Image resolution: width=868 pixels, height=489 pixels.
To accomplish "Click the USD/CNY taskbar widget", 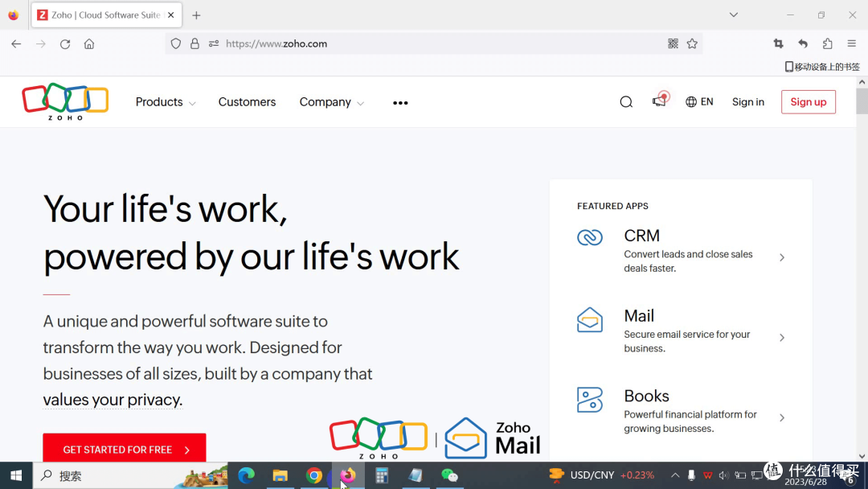I will [602, 475].
